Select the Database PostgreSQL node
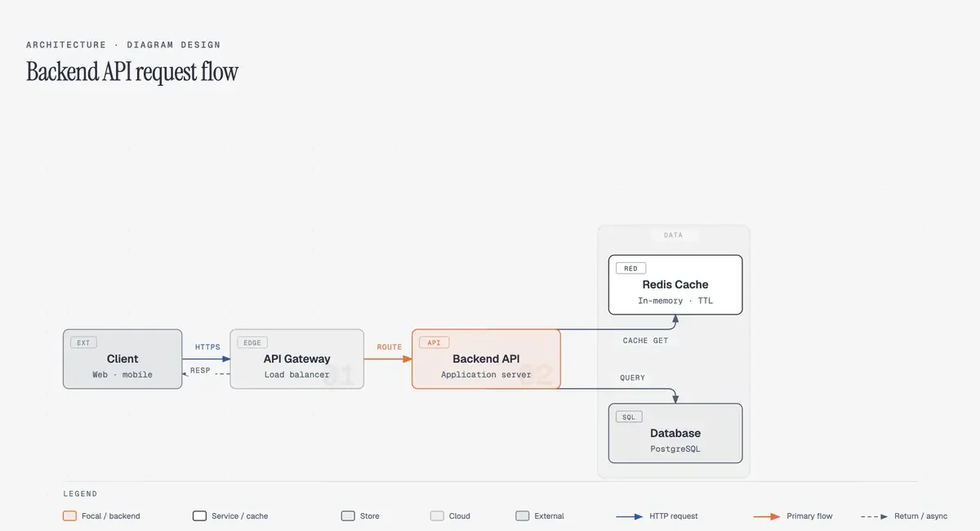Screen dimensions: 980x531 [675, 433]
